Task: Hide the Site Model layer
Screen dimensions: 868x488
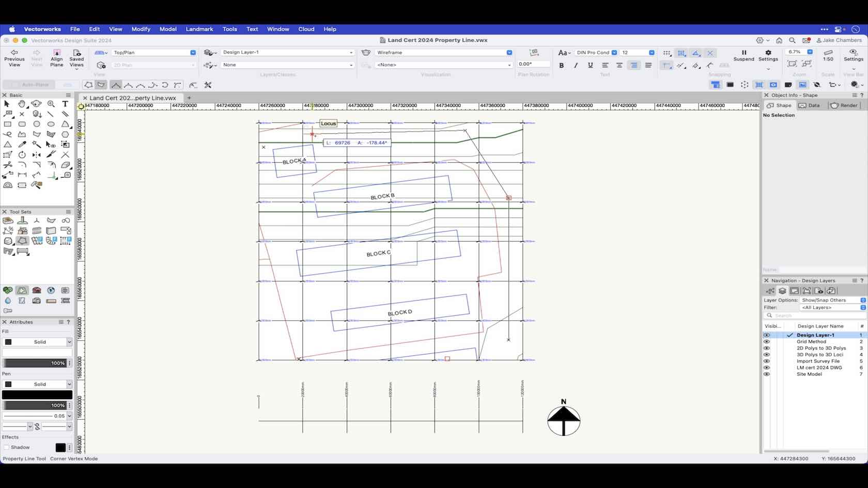Action: click(767, 374)
